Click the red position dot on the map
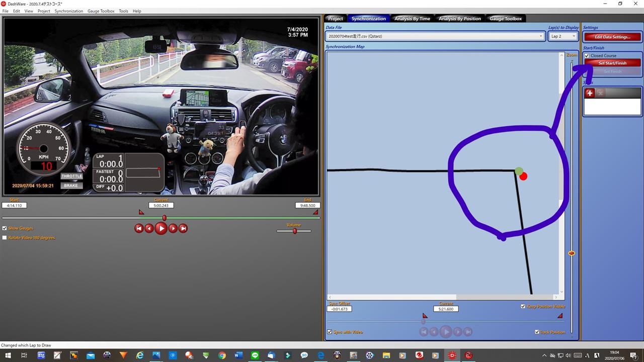644x362 pixels. click(523, 176)
